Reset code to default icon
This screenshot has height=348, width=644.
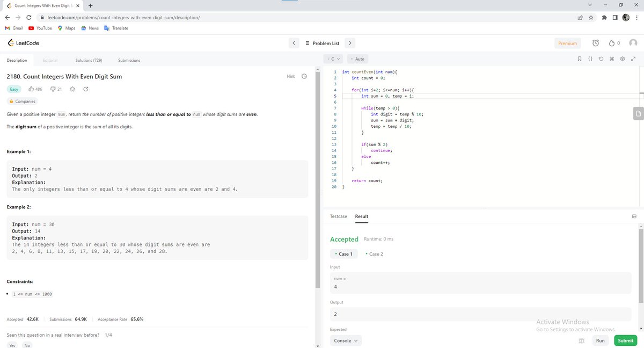pos(601,59)
